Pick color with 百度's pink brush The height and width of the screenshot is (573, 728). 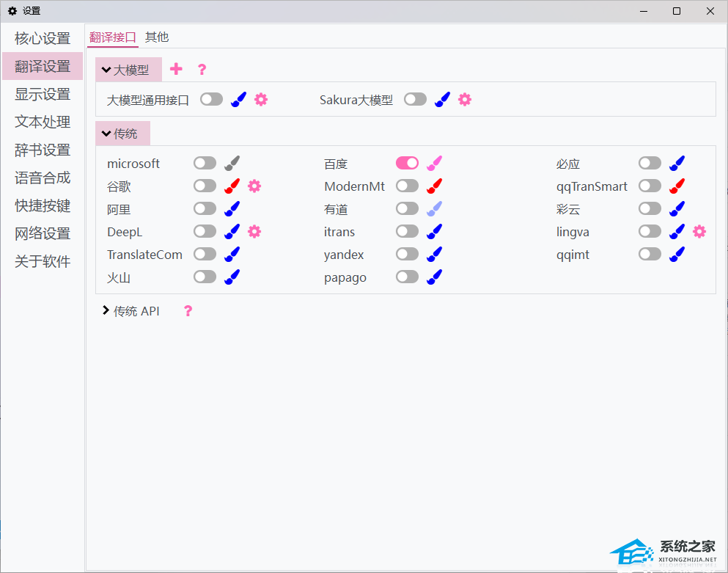coord(434,163)
